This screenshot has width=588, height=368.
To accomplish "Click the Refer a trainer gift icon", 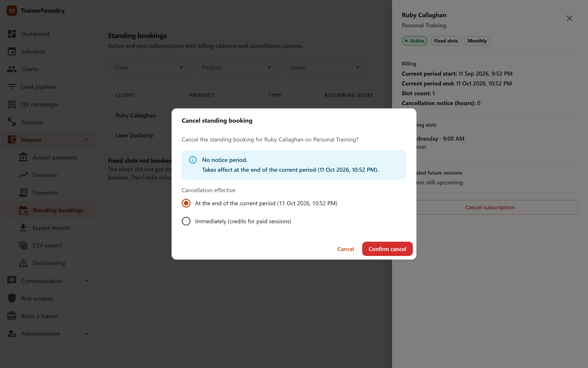I will pos(12,316).
